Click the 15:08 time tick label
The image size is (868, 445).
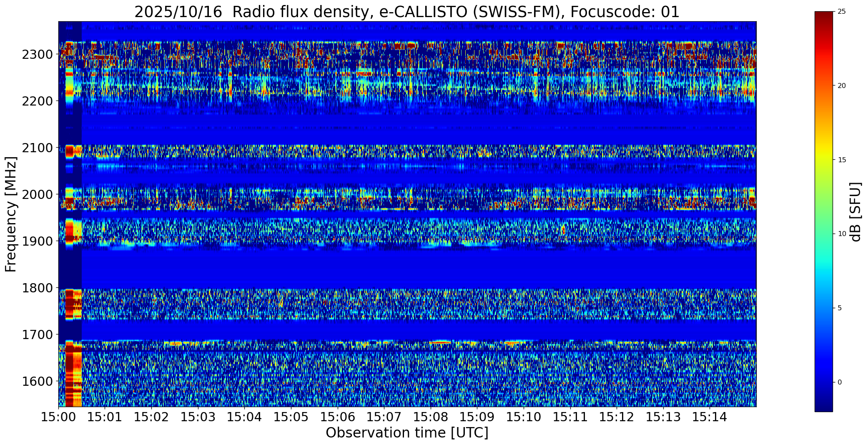[x=430, y=417]
